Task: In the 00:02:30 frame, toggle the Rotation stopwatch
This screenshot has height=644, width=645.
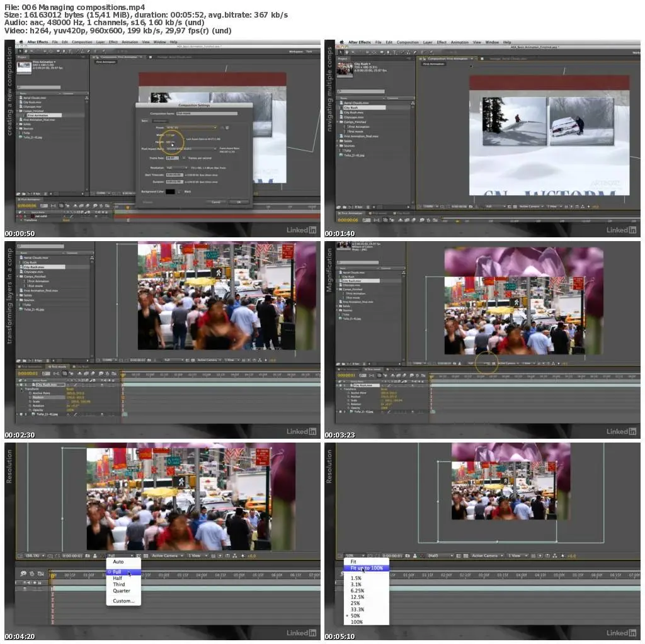Action: point(30,406)
